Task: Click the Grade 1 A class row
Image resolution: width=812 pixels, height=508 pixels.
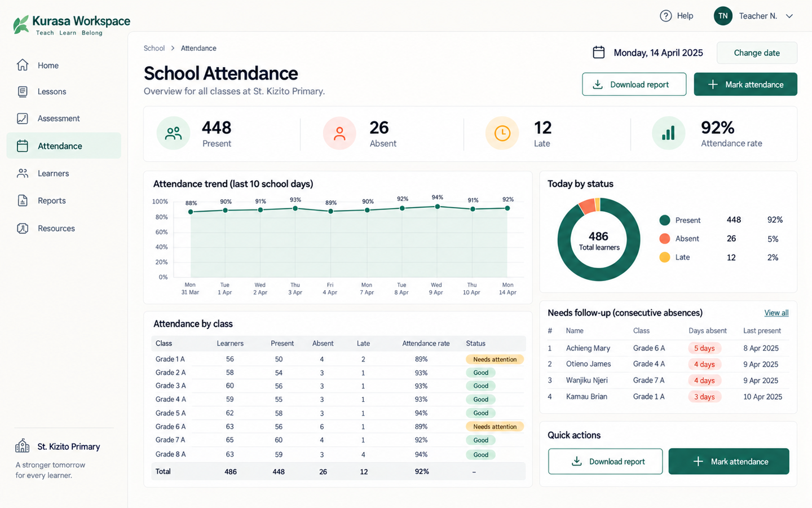Action: (338, 359)
